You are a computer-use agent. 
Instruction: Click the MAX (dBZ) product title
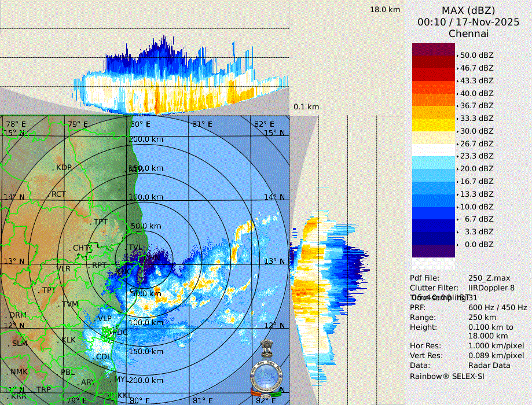(x=469, y=10)
